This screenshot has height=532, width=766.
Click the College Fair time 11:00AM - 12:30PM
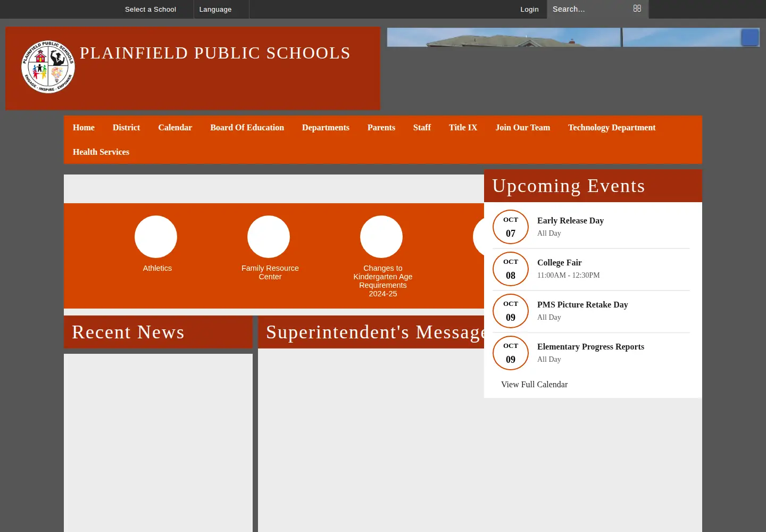click(568, 275)
